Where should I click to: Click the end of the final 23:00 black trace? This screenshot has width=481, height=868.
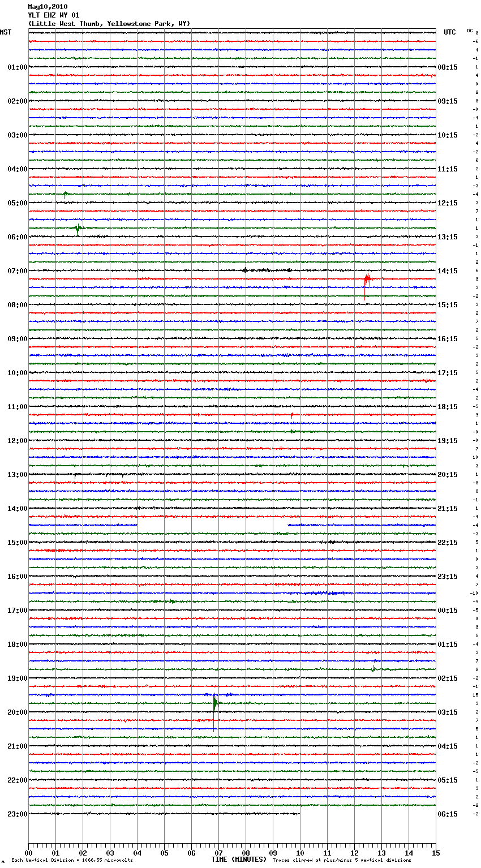(299, 814)
